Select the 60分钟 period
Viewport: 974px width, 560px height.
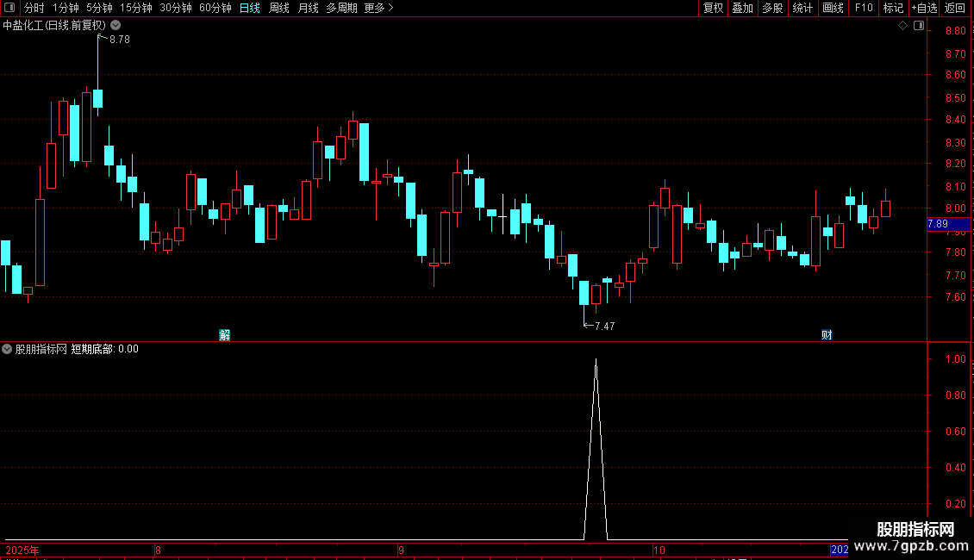(215, 8)
